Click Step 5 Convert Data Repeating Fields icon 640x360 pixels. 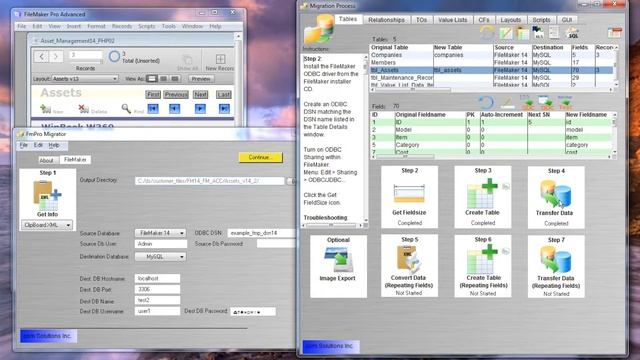[x=409, y=260]
